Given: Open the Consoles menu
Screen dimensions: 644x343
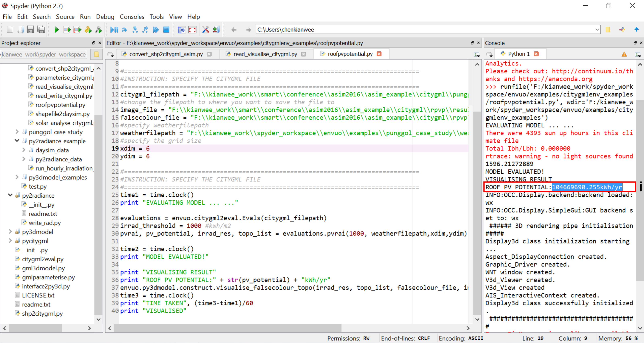Looking at the screenshot, I should pyautogui.click(x=132, y=17).
